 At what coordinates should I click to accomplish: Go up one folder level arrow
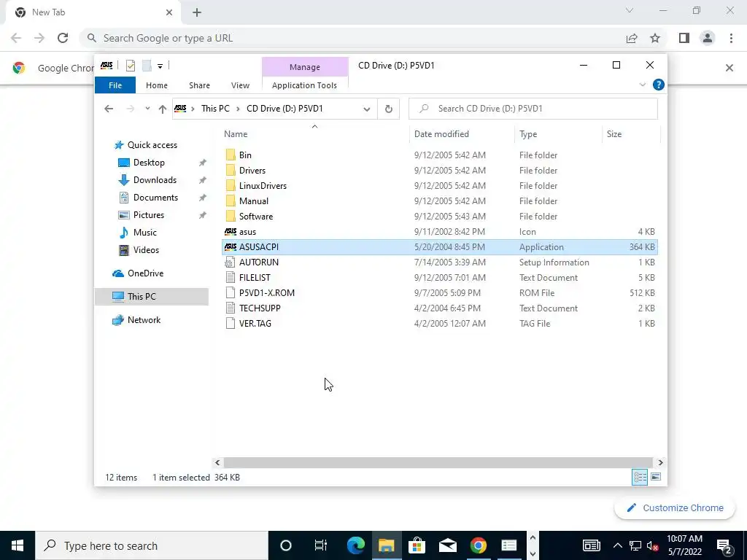click(x=163, y=109)
